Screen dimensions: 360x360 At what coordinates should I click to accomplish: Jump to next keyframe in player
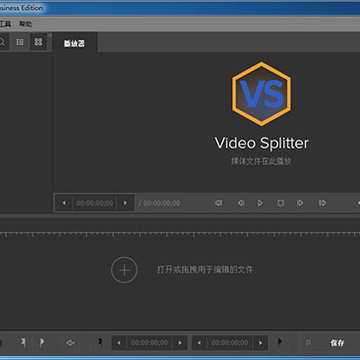coord(322,203)
